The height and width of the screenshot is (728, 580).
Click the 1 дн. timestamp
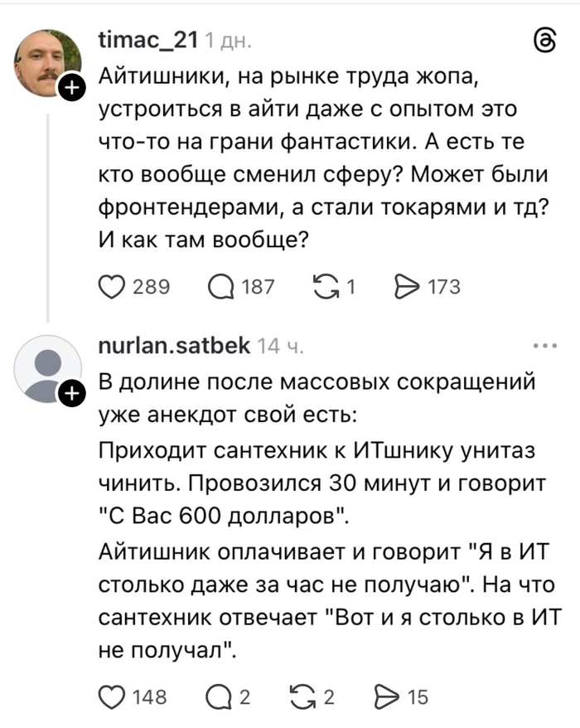click(228, 41)
